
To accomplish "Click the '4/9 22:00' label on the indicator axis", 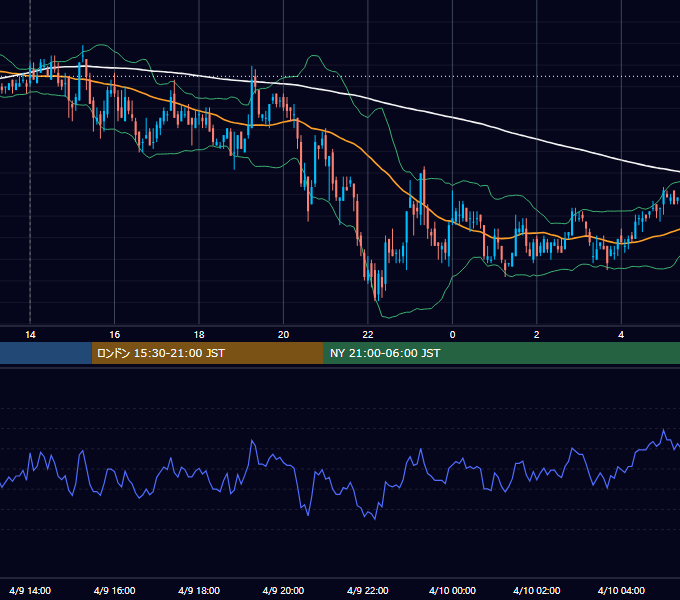I will tap(368, 590).
